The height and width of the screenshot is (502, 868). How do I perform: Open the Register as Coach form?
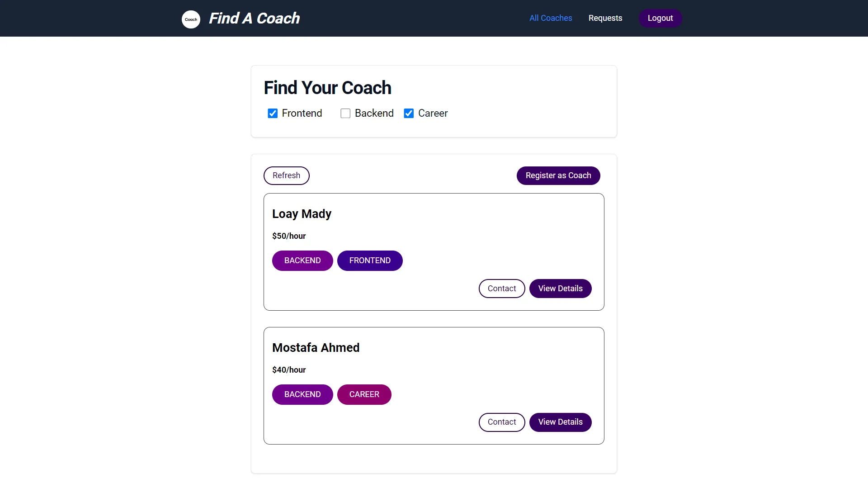(x=558, y=175)
